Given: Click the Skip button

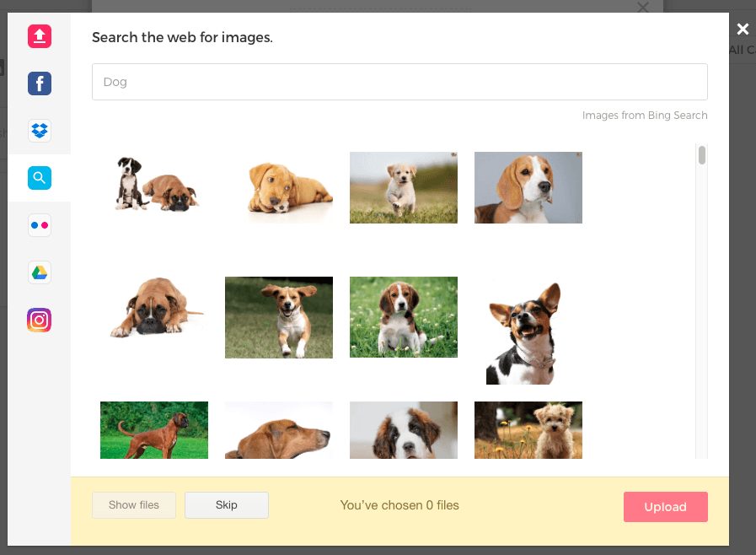Looking at the screenshot, I should pyautogui.click(x=226, y=505).
